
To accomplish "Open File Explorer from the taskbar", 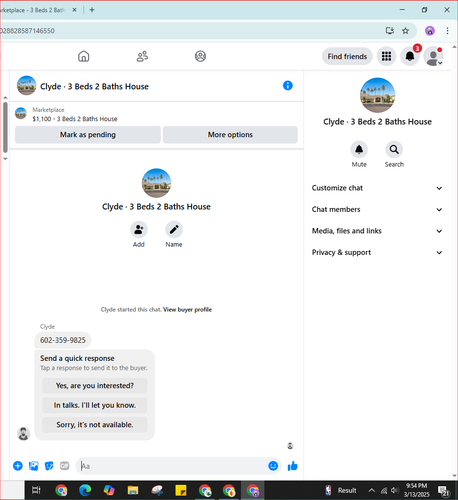I will [133, 490].
